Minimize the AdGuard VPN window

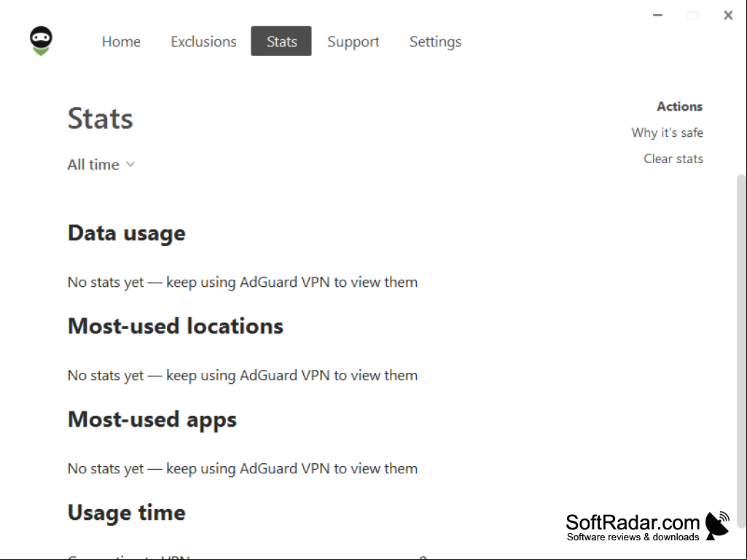tap(657, 15)
